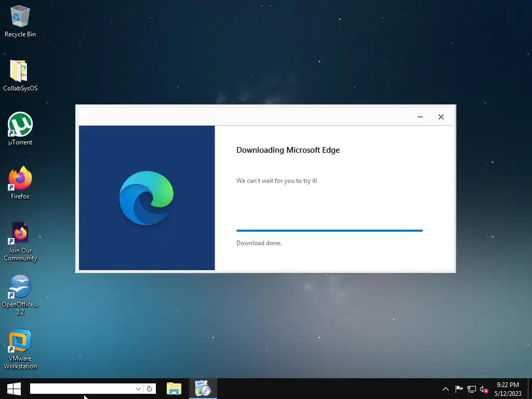
Task: Click the "Download done." status text
Action: pyautogui.click(x=259, y=243)
